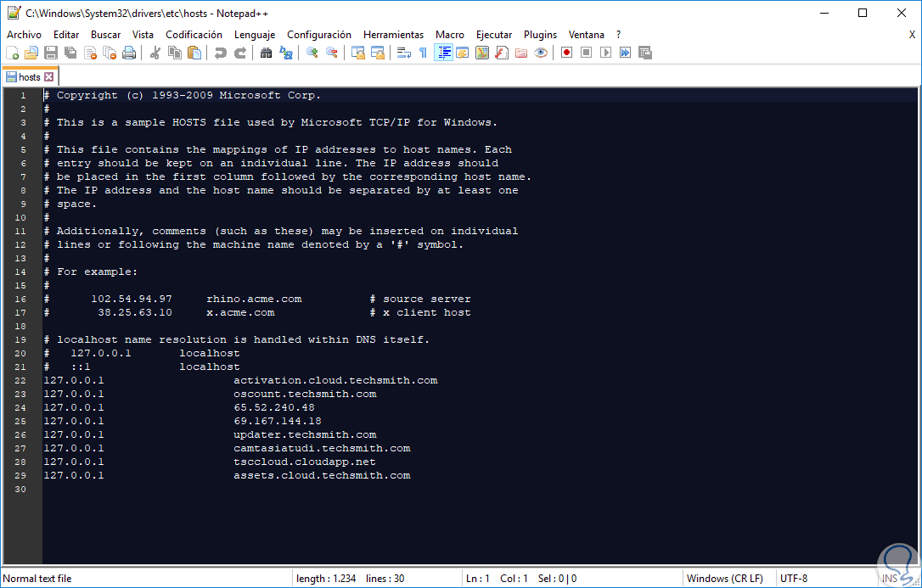Open the Plugins menu
Viewport: 922px width, 588px height.
pos(541,35)
